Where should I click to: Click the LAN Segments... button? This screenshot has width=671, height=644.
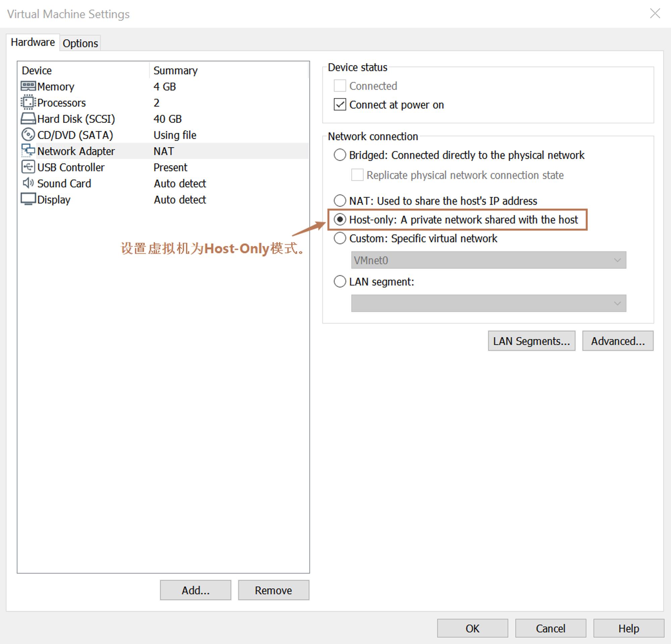(531, 341)
